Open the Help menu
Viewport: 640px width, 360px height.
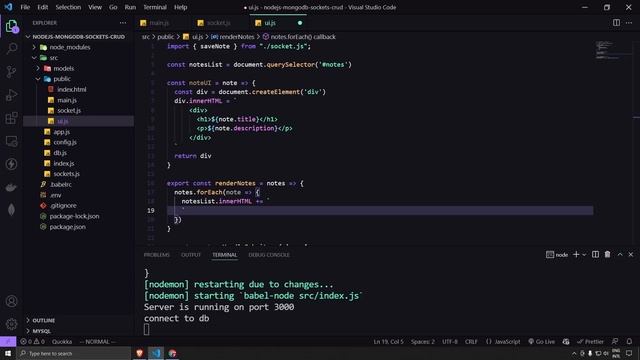(180, 7)
